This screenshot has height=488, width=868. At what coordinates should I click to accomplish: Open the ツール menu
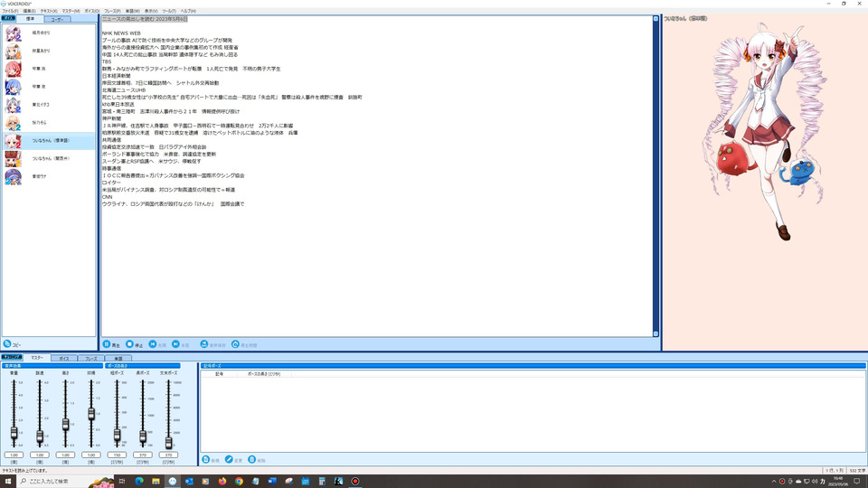pyautogui.click(x=169, y=11)
